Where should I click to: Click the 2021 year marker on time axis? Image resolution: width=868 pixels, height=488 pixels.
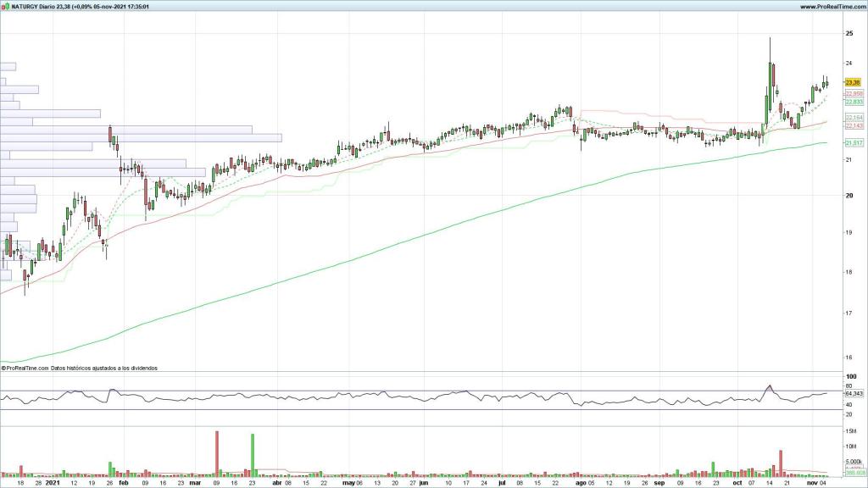tap(53, 482)
